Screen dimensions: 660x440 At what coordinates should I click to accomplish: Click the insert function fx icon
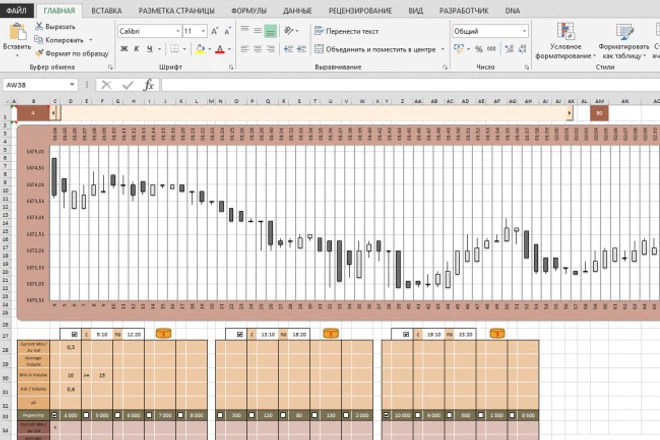tap(148, 86)
